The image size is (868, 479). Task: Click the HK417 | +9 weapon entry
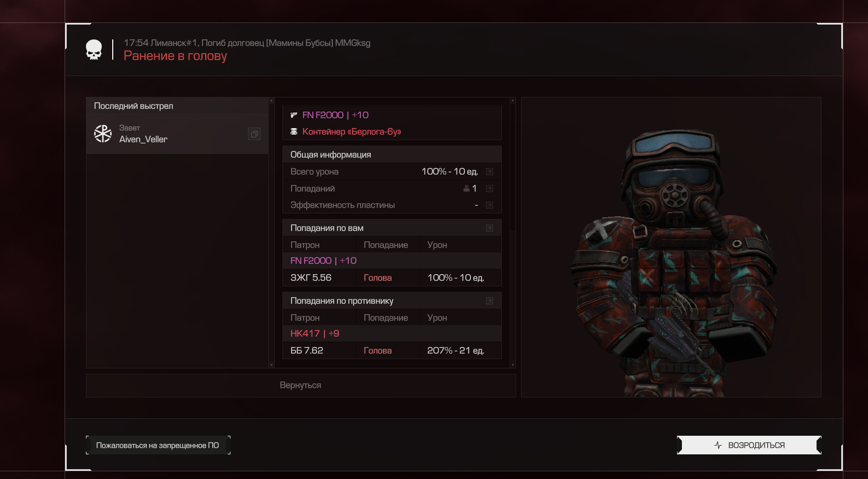point(315,333)
